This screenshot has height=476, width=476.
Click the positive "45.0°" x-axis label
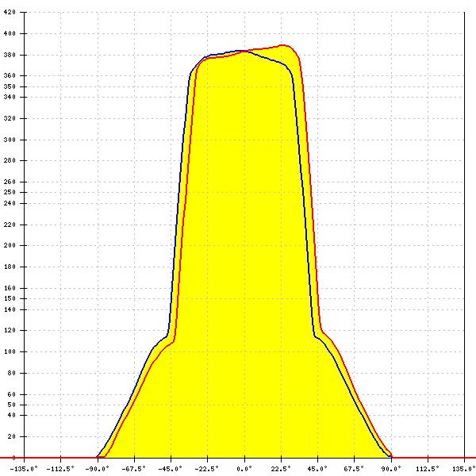coord(317,469)
